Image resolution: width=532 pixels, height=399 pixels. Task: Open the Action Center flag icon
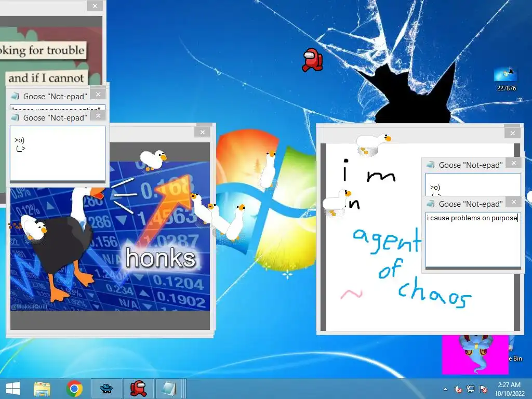point(483,389)
